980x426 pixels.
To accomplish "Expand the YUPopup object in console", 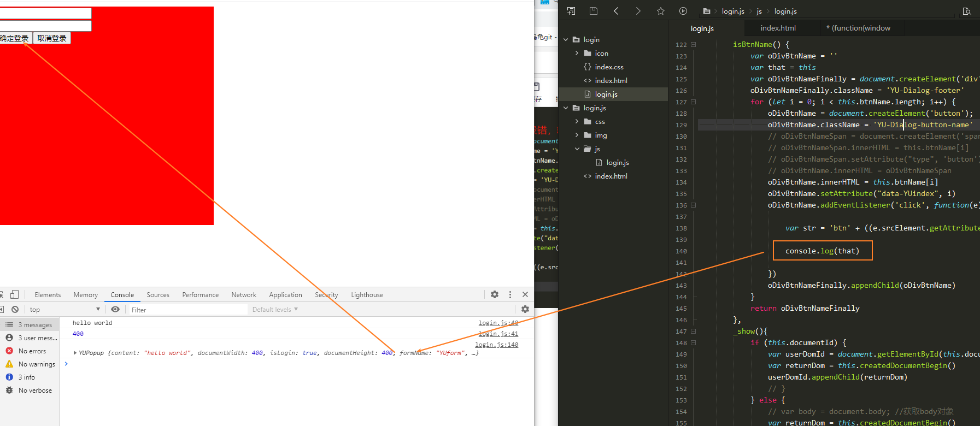I will 75,353.
